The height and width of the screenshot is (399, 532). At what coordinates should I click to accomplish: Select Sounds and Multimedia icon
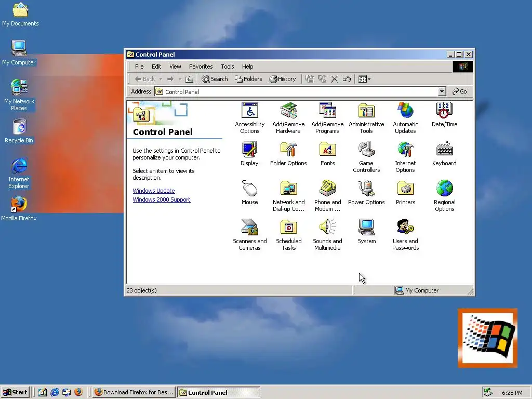click(x=327, y=235)
